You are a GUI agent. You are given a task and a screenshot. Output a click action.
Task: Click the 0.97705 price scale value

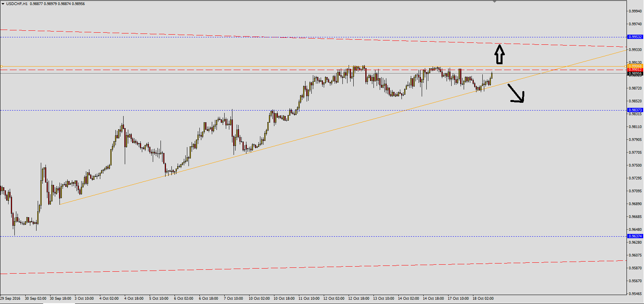pyautogui.click(x=635, y=153)
